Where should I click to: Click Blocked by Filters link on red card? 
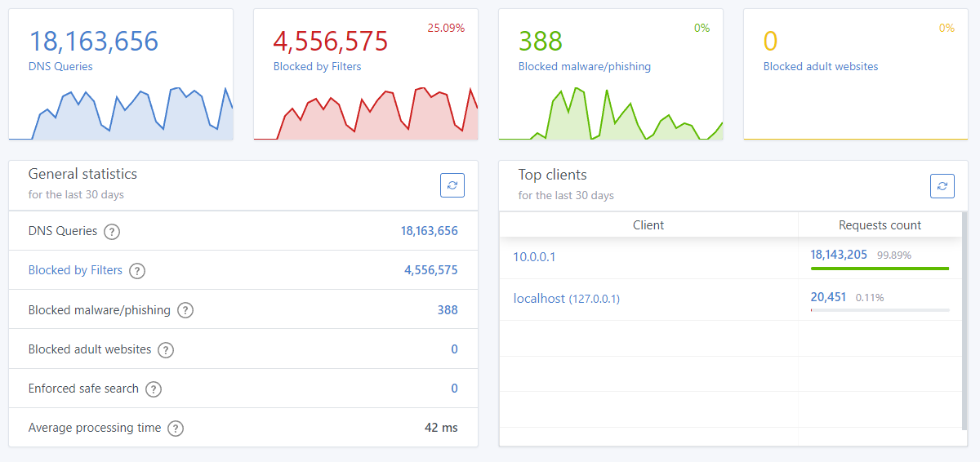click(x=317, y=67)
